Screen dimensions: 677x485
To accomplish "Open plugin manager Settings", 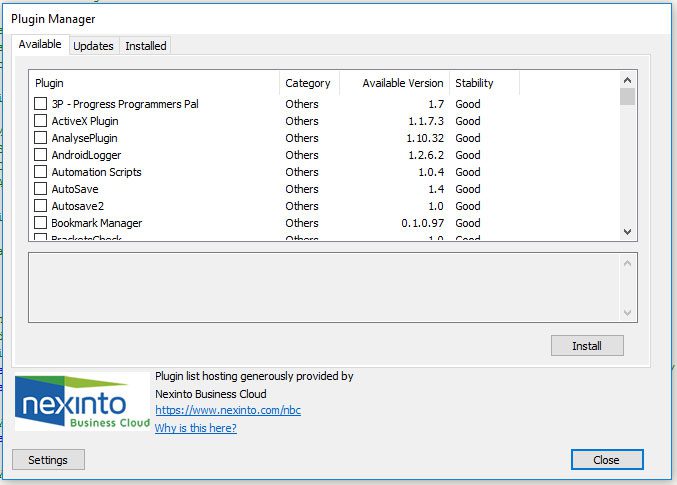I will click(48, 460).
